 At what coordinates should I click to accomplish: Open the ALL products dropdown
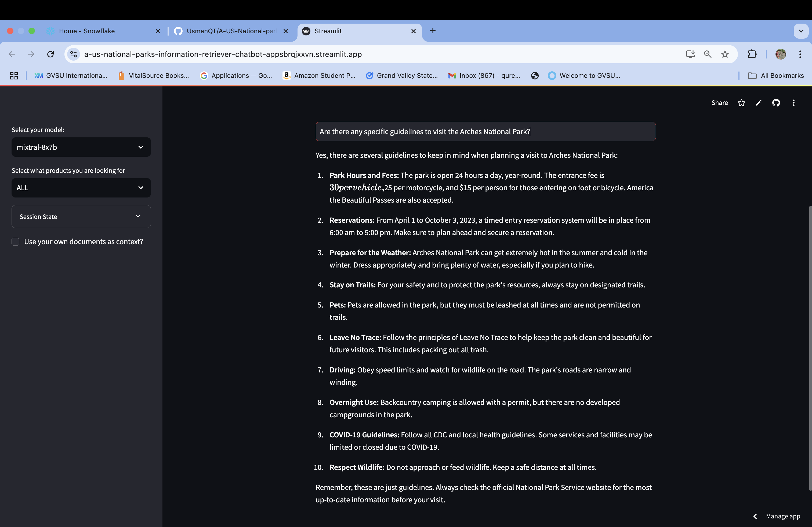[x=81, y=188]
